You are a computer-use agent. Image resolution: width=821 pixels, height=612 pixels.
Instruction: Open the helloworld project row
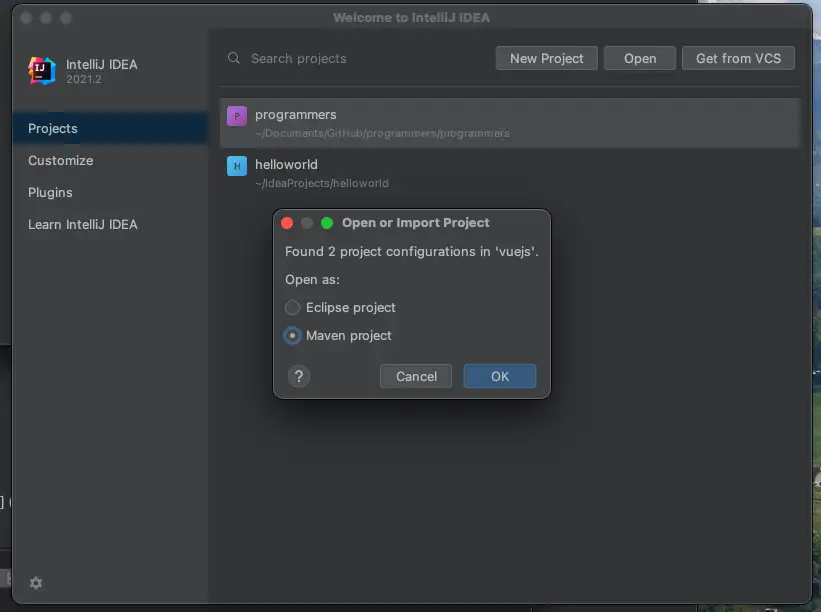(510, 173)
